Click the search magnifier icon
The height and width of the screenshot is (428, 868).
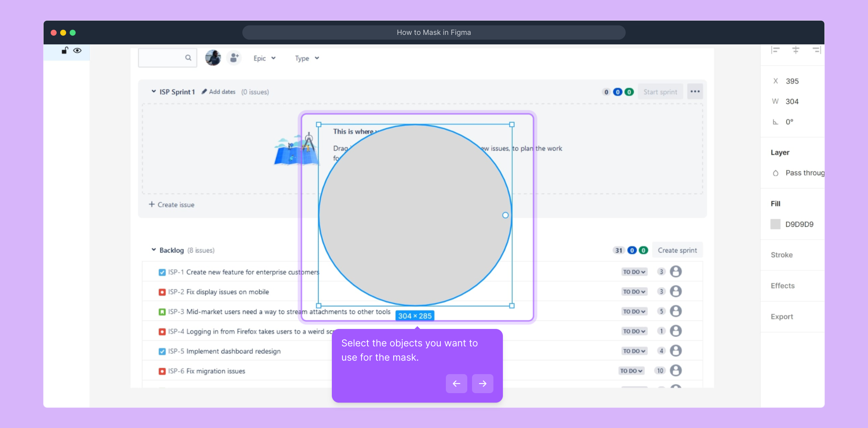click(188, 58)
